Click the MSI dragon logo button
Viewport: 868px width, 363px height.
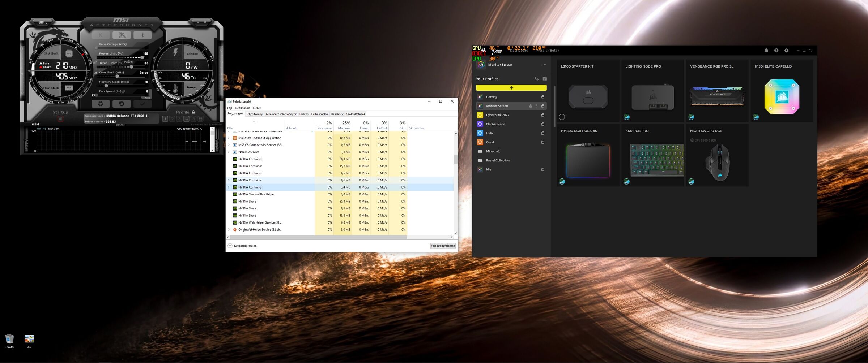pyautogui.click(x=122, y=35)
